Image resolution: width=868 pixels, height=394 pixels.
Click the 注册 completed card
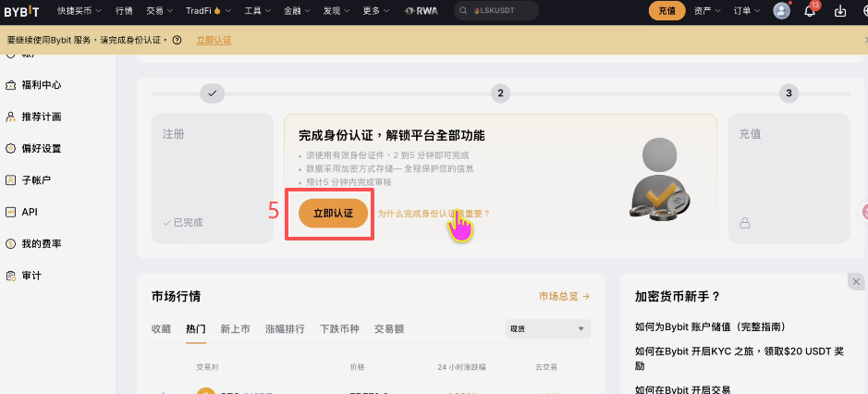213,179
